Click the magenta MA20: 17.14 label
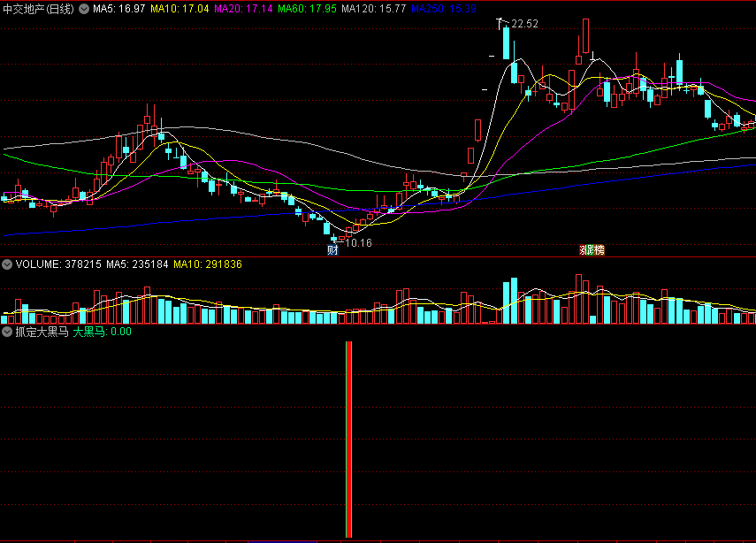 point(243,9)
